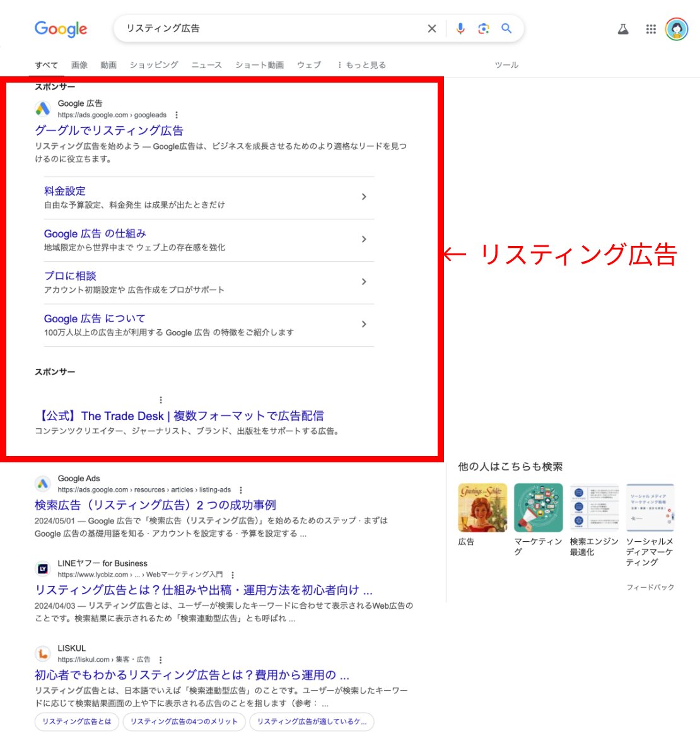Switch to the ウェブ tab
The image size is (700, 743).
click(309, 65)
